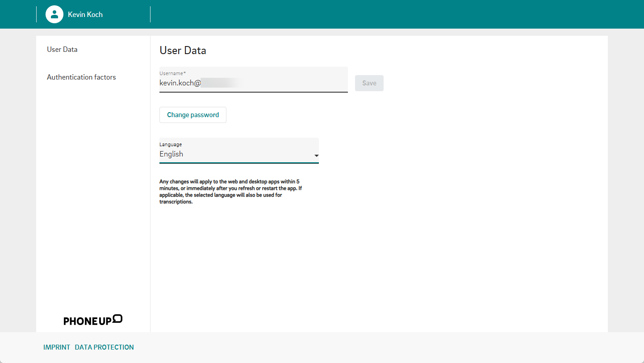The height and width of the screenshot is (363, 644).
Task: Open the Imprint footer link
Action: (57, 347)
